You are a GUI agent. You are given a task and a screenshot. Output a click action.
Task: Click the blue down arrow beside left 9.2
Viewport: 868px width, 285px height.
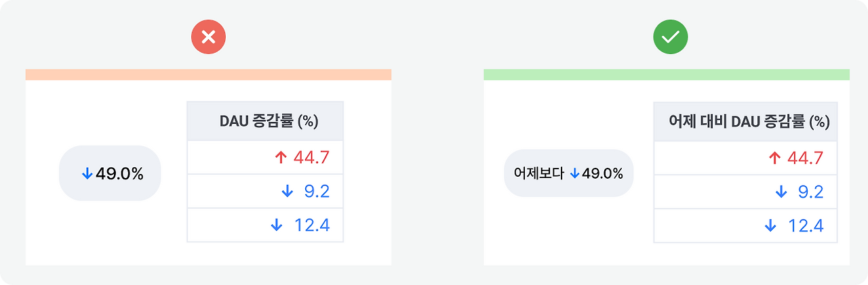287,192
